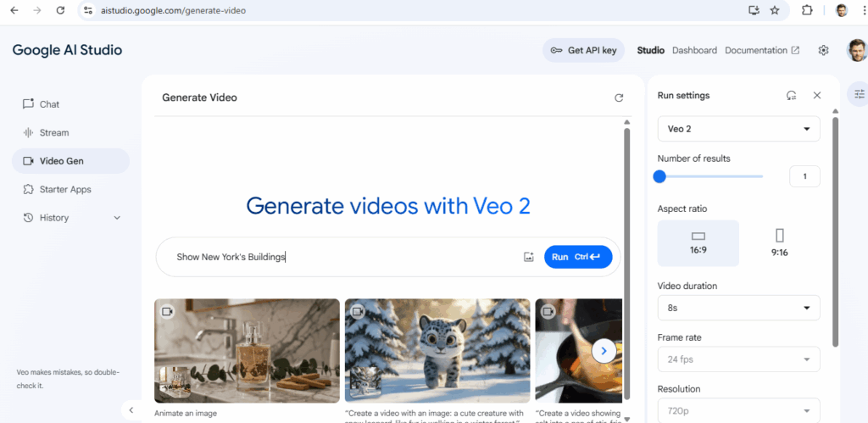Run the video generation prompt

click(x=578, y=257)
